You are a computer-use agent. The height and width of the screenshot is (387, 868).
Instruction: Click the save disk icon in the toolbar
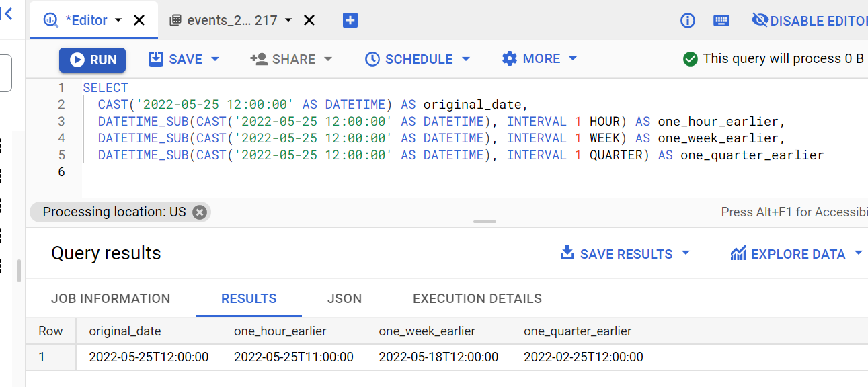156,59
